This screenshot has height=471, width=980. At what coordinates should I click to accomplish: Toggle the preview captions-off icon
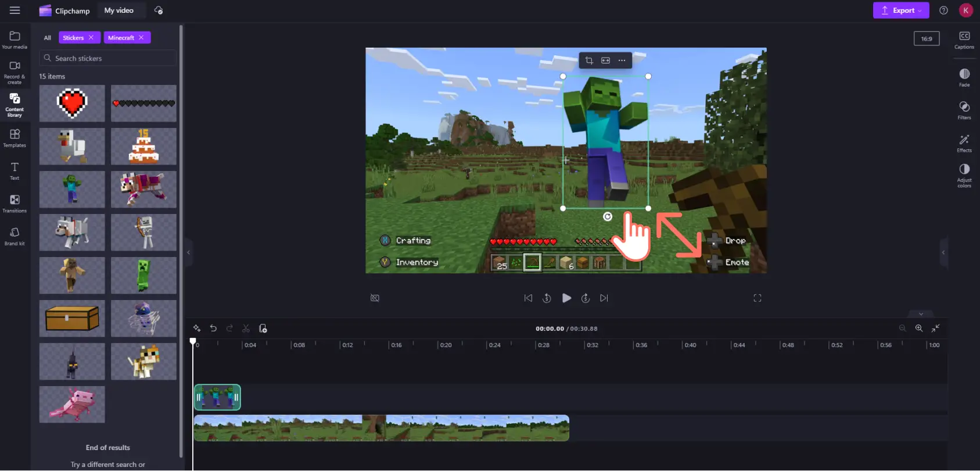click(x=375, y=298)
